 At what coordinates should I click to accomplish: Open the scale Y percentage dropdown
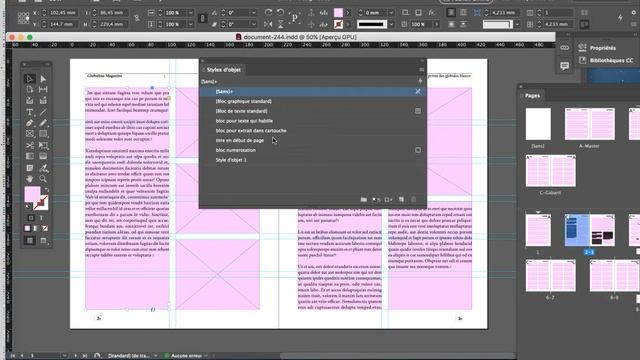191,24
